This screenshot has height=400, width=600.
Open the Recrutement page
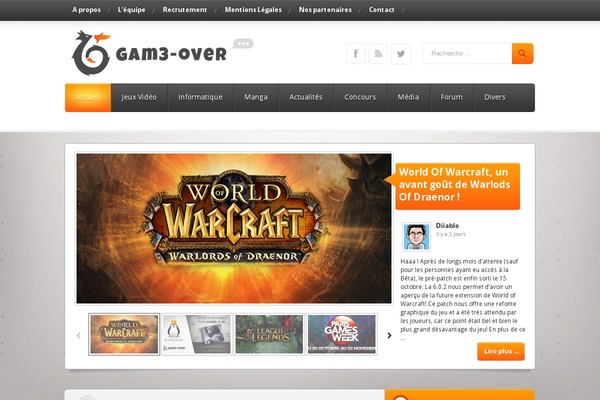[185, 10]
